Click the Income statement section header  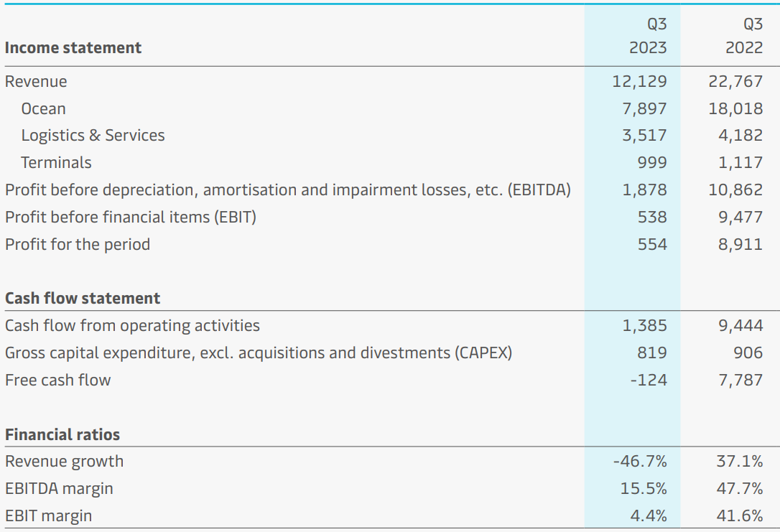(73, 48)
